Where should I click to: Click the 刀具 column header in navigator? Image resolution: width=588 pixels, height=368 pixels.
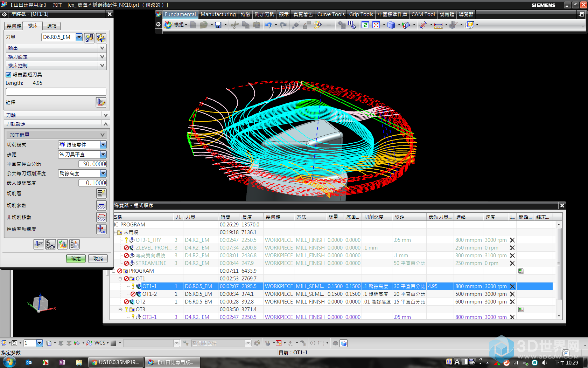(201, 217)
